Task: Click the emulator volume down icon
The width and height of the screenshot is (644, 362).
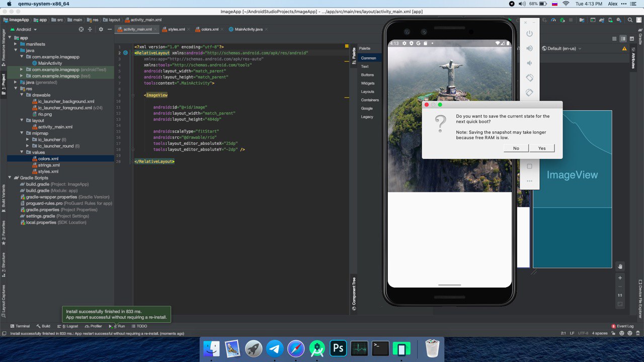Action: 529,63
